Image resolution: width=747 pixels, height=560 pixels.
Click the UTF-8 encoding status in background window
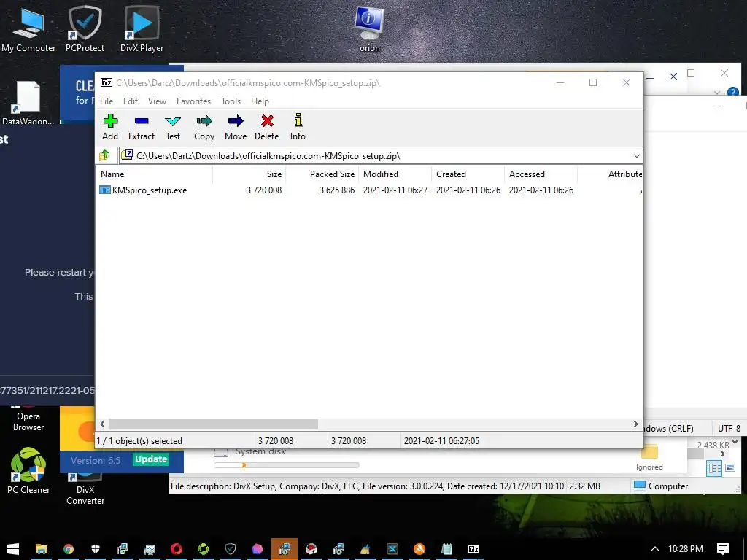point(729,428)
